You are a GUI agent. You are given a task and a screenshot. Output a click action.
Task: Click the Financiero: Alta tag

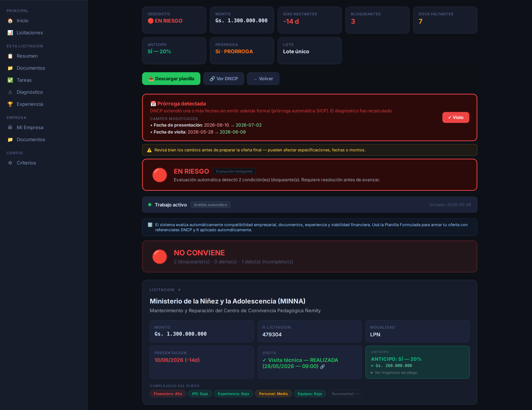[168, 394]
